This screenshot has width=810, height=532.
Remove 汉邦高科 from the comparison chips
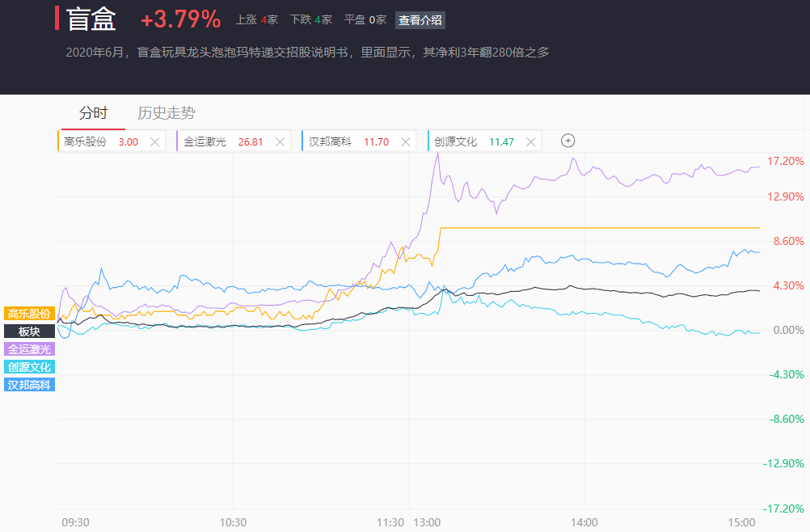coord(405,141)
